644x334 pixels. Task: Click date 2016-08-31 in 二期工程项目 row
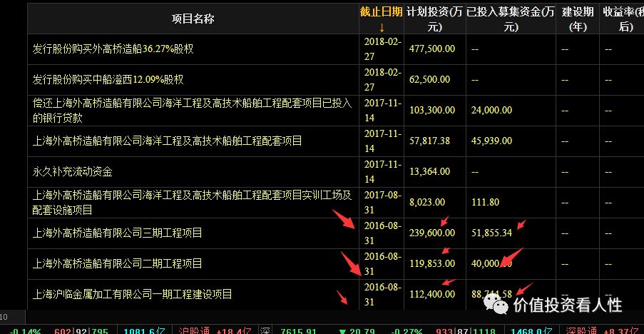[x=382, y=264]
